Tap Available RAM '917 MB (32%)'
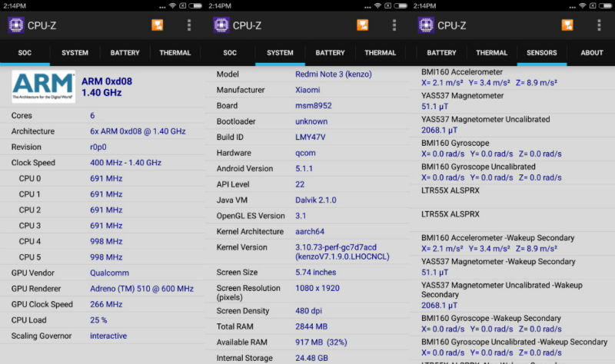The height and width of the screenshot is (364, 615). (321, 342)
